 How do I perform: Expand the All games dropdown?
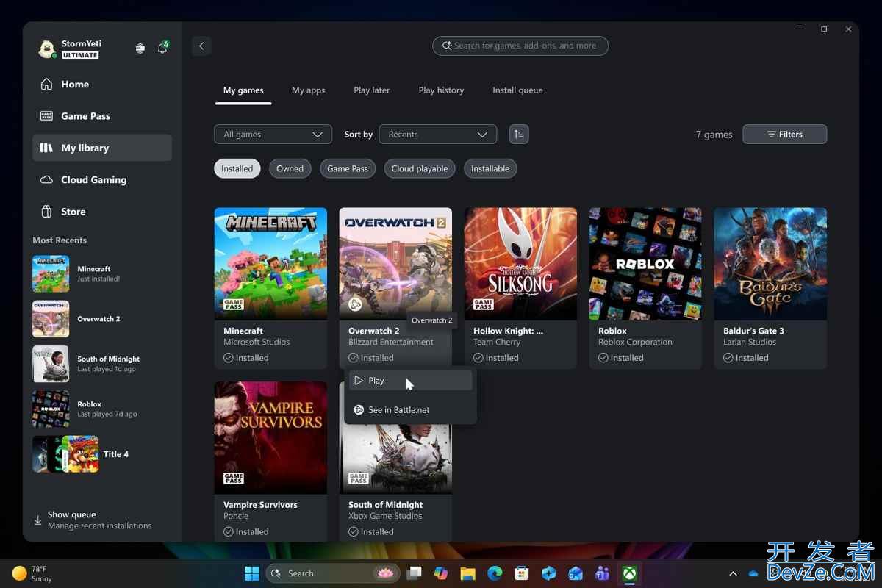[x=273, y=135]
